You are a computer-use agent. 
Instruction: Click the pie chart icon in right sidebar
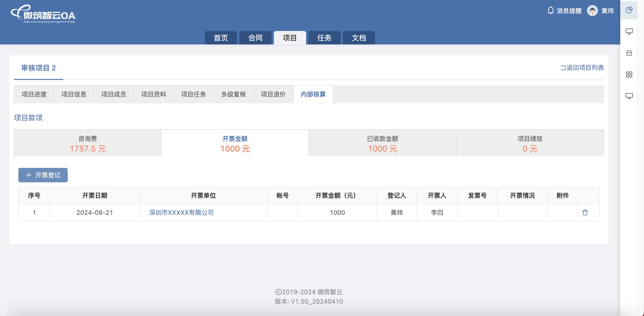point(629,10)
